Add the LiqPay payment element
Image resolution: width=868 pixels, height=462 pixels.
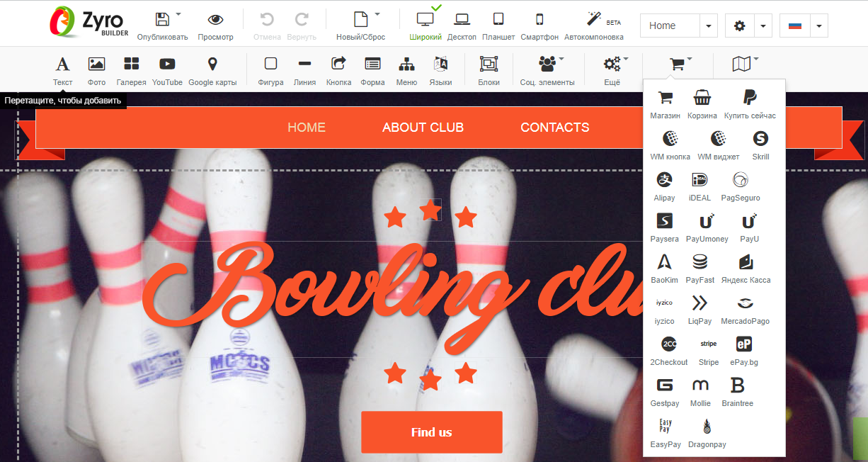(x=700, y=310)
